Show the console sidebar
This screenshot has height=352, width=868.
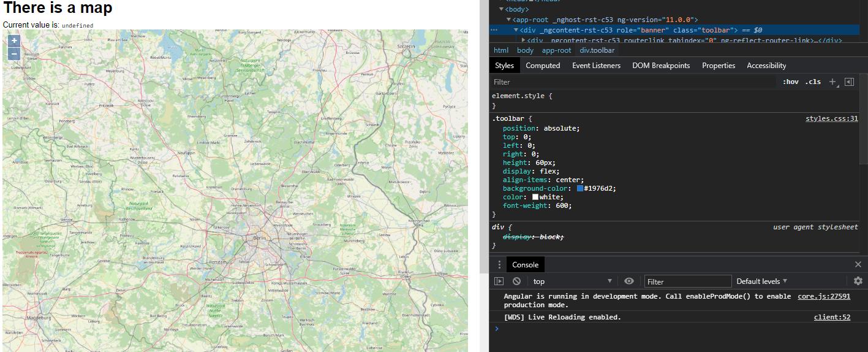click(499, 281)
